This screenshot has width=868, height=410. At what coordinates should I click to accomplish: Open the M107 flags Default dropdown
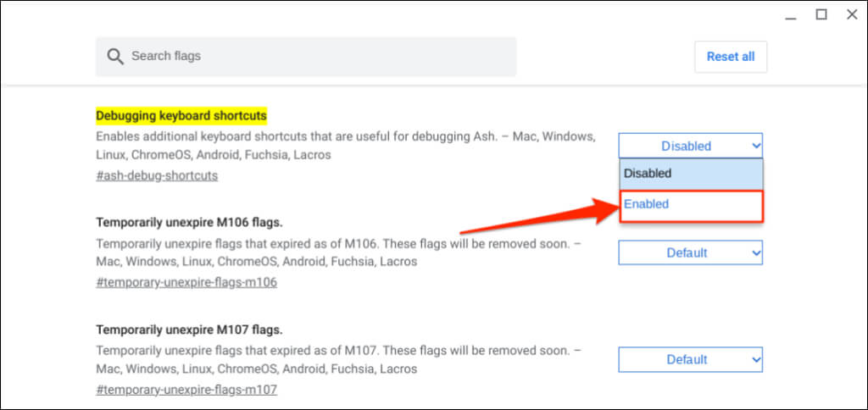click(690, 359)
